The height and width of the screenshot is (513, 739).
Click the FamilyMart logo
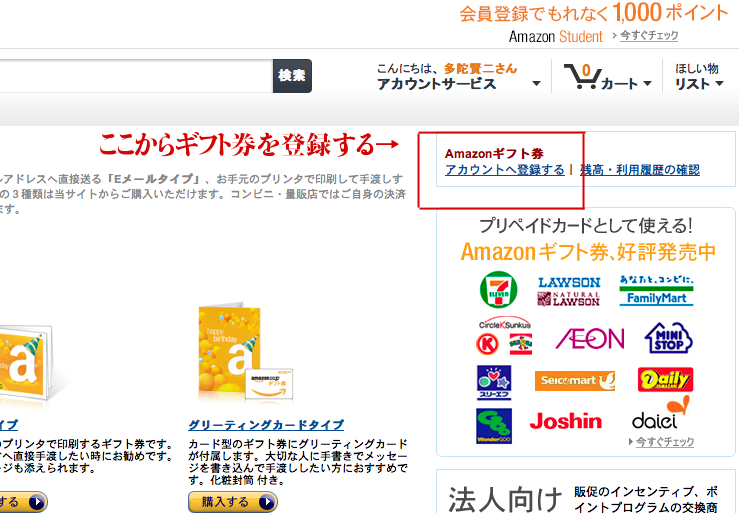click(x=657, y=290)
